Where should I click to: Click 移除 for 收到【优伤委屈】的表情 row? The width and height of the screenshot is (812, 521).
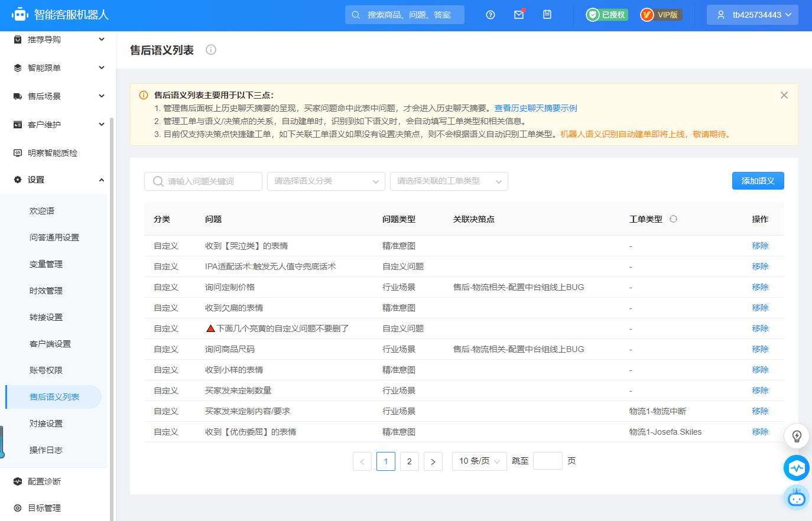pyautogui.click(x=761, y=432)
